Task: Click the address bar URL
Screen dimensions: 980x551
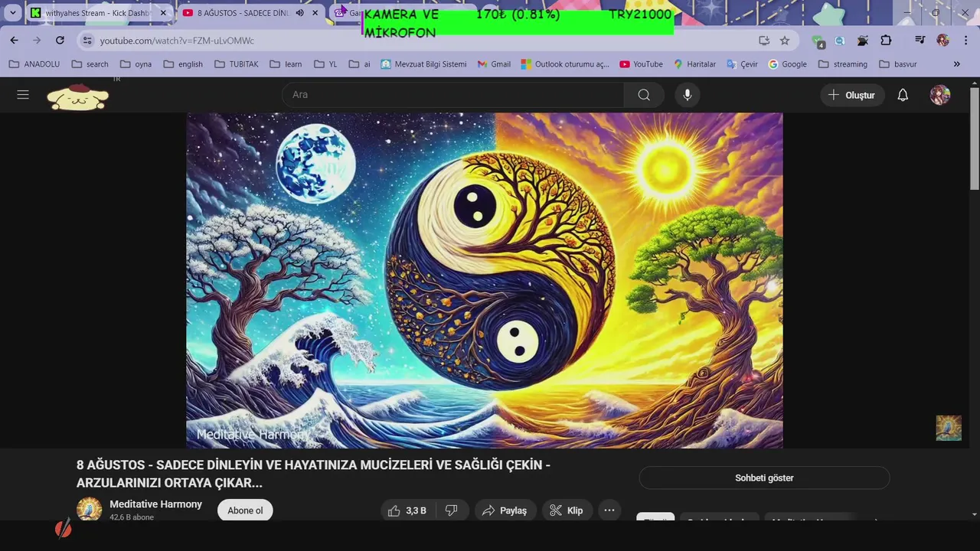Action: pos(177,41)
